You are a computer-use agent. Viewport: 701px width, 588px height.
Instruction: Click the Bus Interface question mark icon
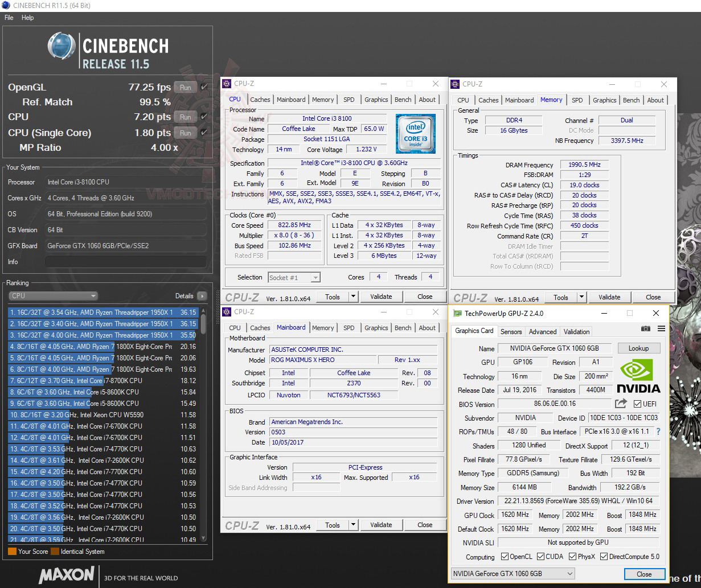(659, 431)
